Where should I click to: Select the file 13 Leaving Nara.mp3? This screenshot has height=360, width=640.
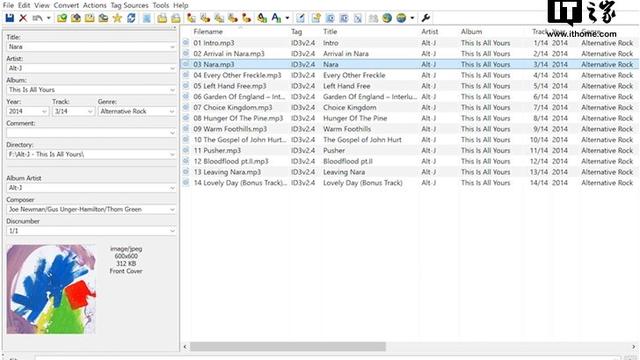[x=227, y=172]
